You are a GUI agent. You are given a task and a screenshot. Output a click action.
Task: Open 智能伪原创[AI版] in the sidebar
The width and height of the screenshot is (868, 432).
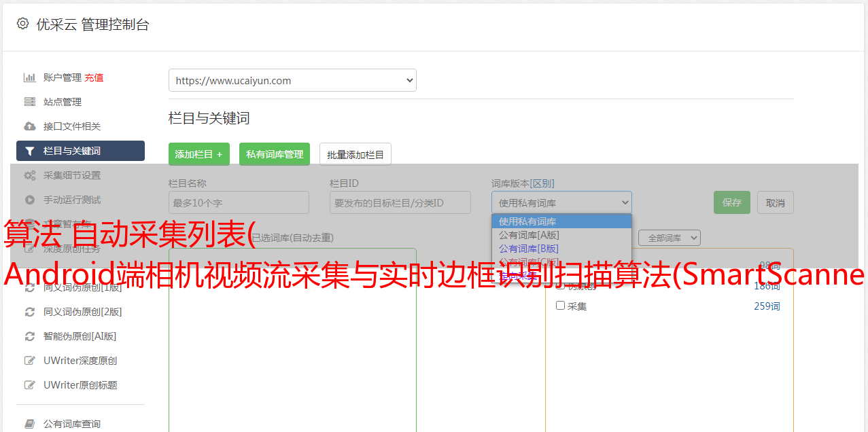[80, 336]
